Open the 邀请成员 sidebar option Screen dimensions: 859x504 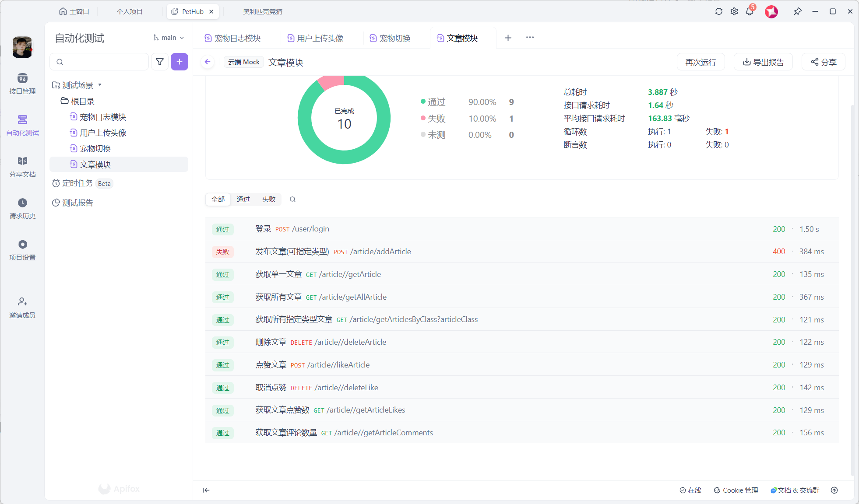22,308
